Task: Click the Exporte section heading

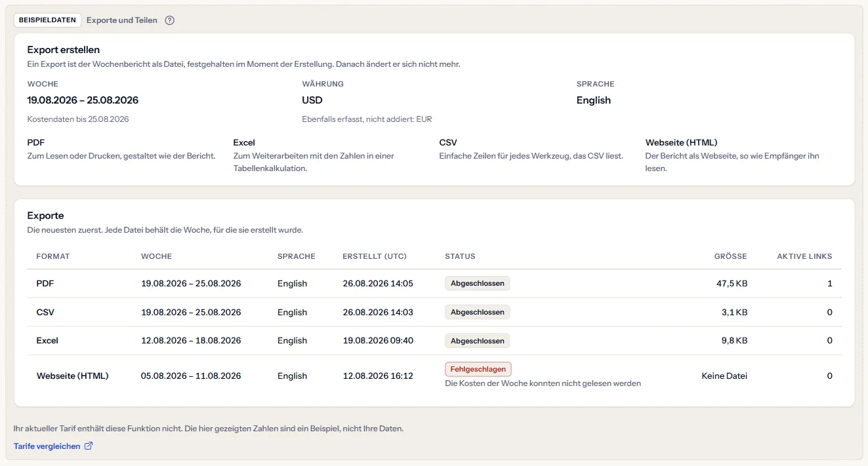Action: (x=45, y=216)
